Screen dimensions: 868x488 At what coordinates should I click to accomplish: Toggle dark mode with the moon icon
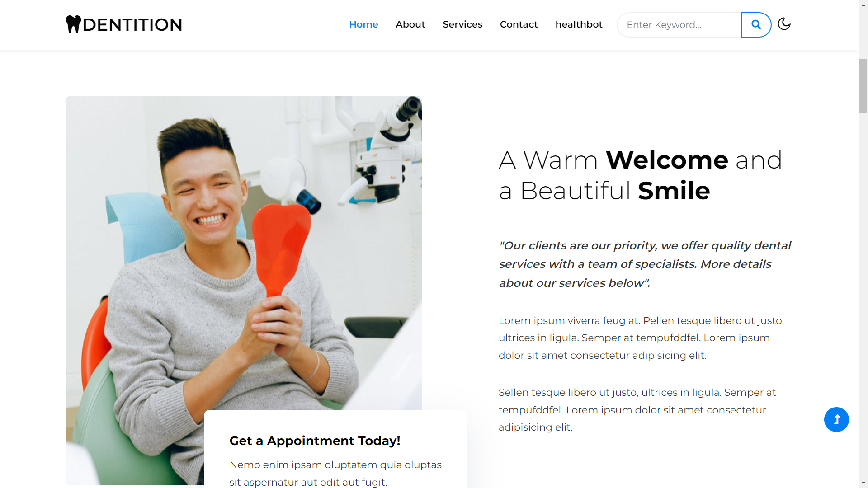(784, 24)
